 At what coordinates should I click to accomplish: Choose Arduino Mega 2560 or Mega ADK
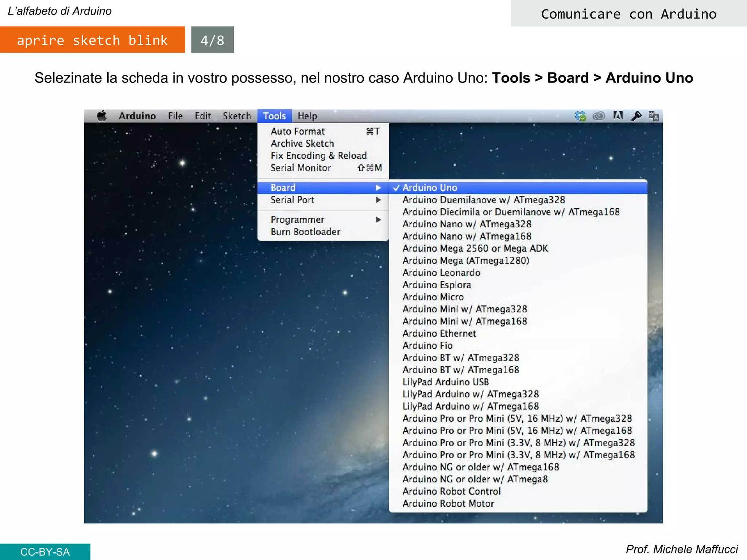(x=475, y=248)
